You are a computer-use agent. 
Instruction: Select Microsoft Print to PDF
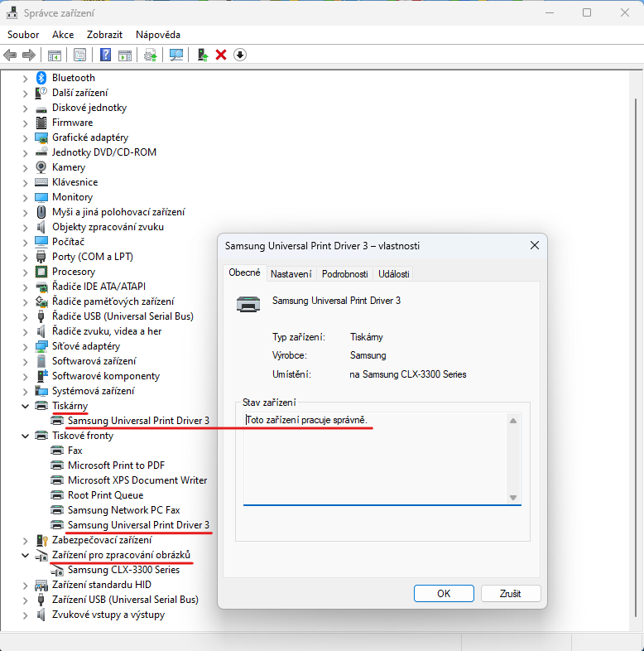116,465
